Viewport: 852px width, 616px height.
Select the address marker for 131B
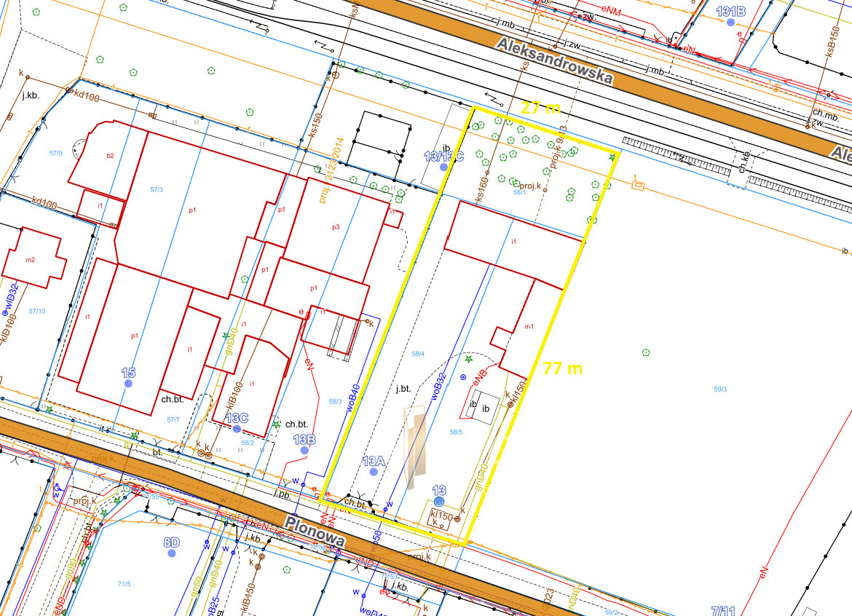pos(730,23)
